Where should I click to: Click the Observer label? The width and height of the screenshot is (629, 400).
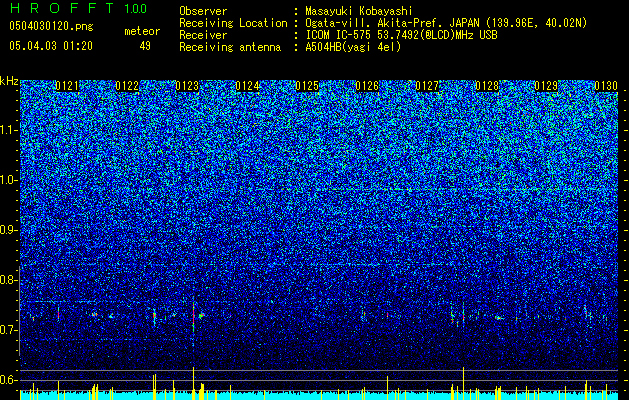pyautogui.click(x=203, y=11)
